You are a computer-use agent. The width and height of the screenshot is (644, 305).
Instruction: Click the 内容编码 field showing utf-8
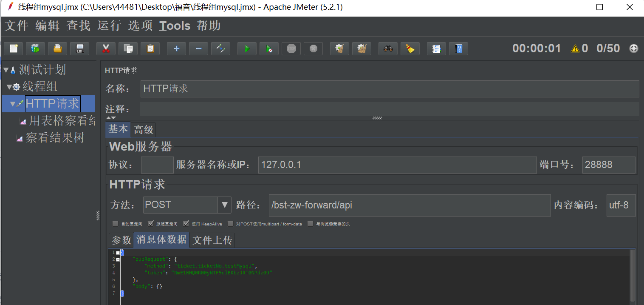point(621,205)
